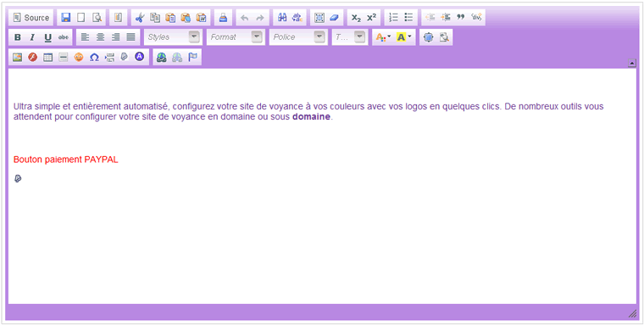Select all content in the editor
This screenshot has width=644, height=325.
(x=319, y=18)
